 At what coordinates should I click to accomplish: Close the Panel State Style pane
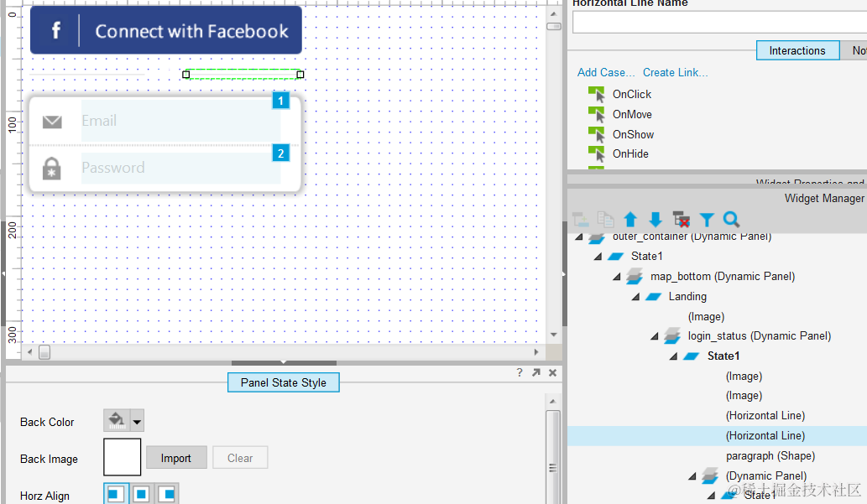[552, 372]
